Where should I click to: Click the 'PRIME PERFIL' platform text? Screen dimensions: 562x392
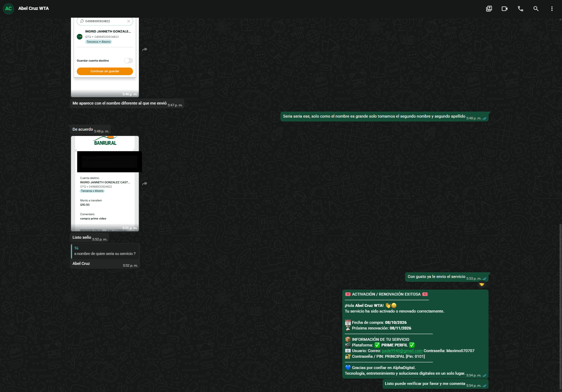coord(394,345)
